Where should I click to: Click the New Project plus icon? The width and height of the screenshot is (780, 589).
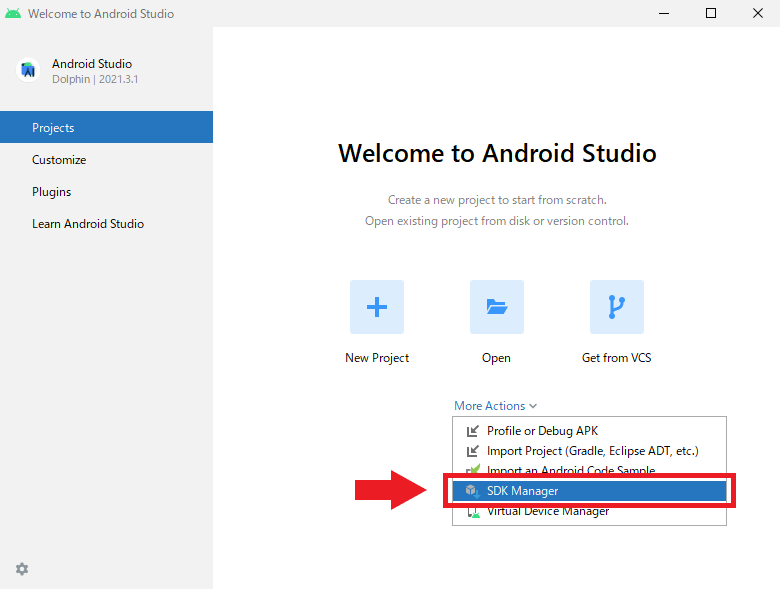(x=377, y=307)
